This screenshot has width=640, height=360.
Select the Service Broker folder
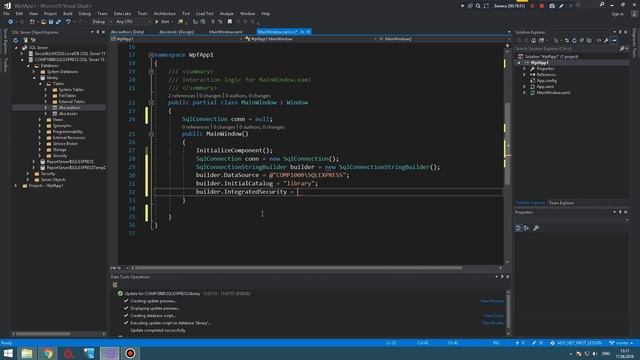(x=65, y=144)
